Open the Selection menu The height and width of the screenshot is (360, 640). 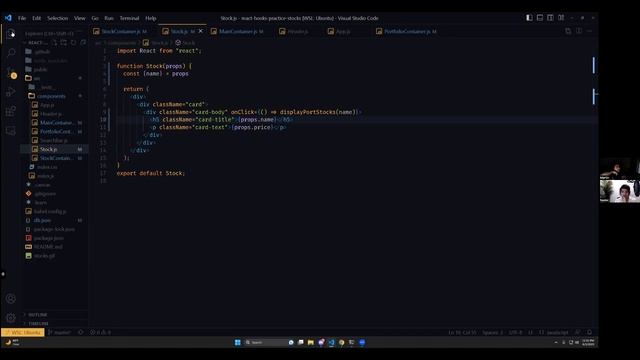pos(58,18)
